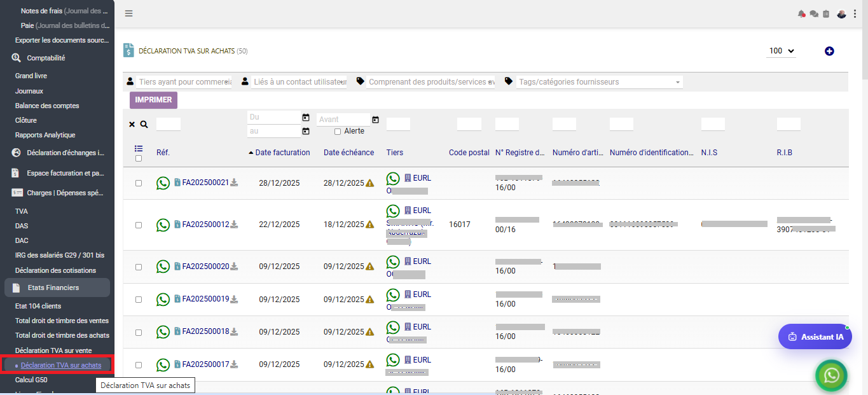Click the Réf. filter text box
Screen dimensions: 868x395
[169, 125]
